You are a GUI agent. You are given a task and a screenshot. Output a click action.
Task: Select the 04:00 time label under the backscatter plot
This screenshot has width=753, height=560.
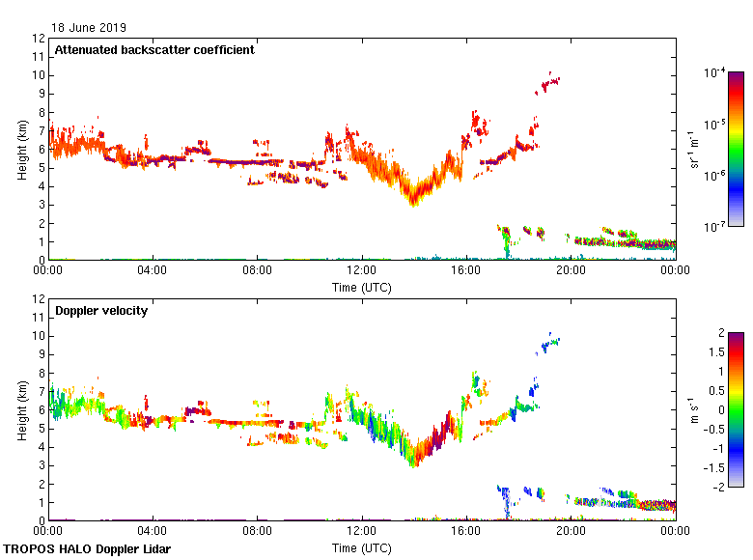(153, 271)
